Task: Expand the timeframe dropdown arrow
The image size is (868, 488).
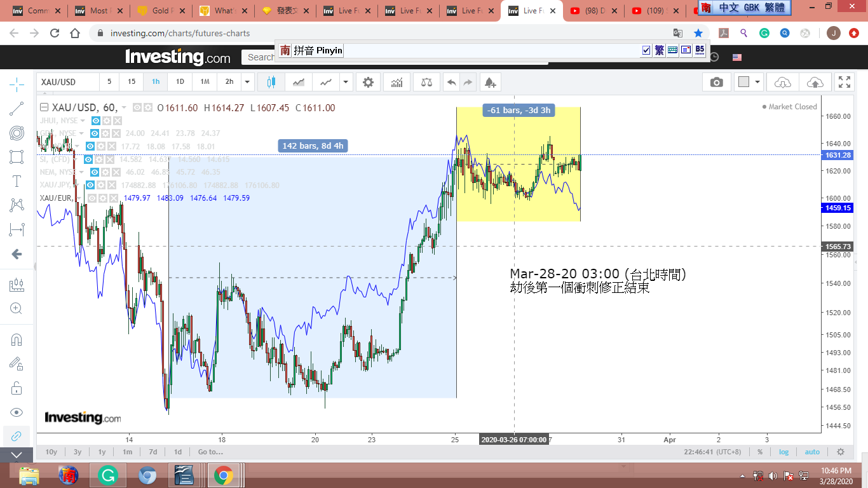Action: pos(248,82)
